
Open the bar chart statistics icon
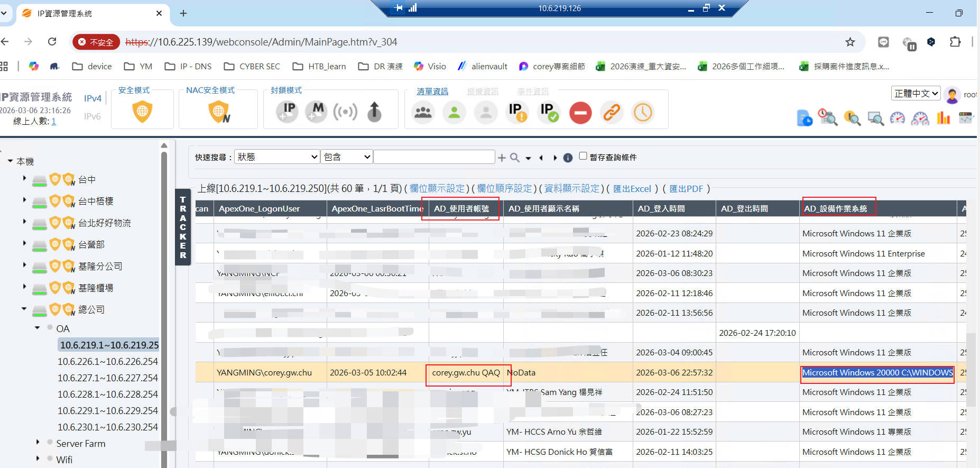pyautogui.click(x=944, y=117)
